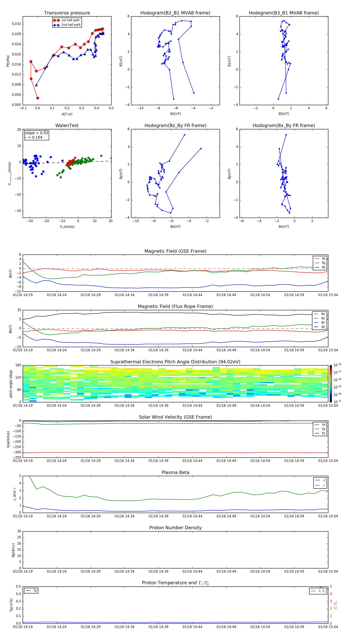
Task: Click the pitch angle spectrogram heatmap
Action: 175,383
